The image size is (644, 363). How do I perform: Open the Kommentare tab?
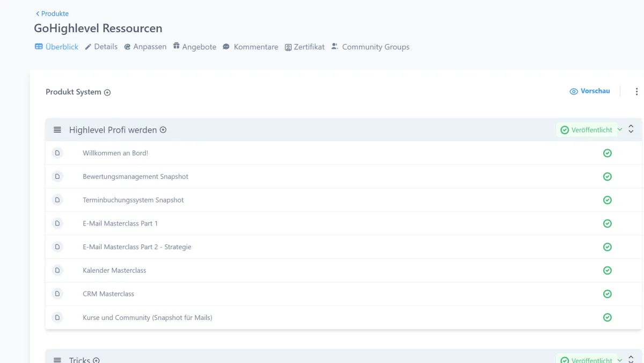pyautogui.click(x=250, y=47)
